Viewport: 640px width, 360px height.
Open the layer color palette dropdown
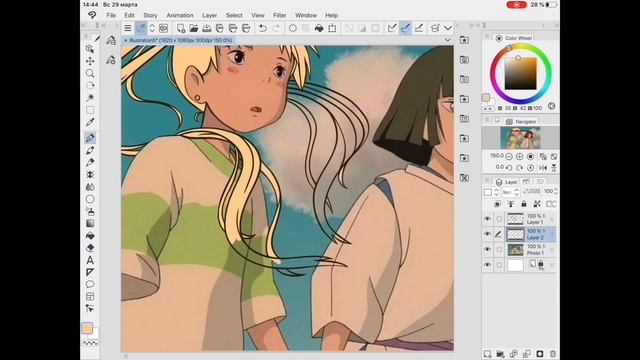coord(491,192)
